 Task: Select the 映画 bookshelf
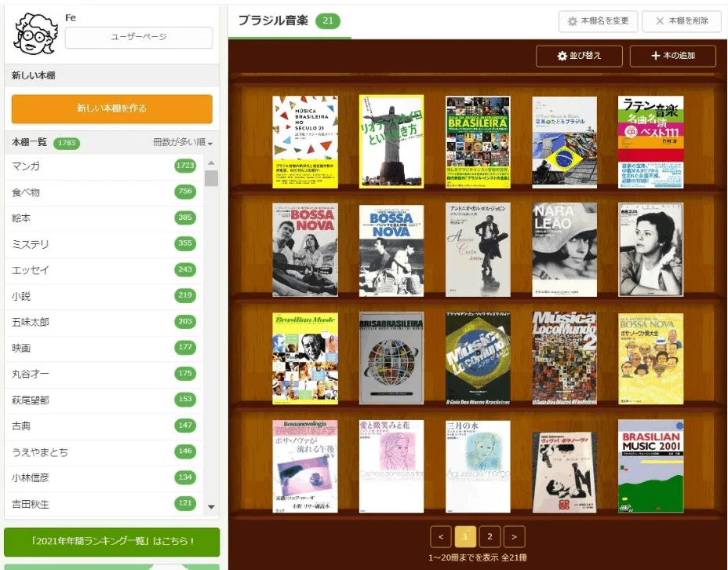click(x=104, y=349)
